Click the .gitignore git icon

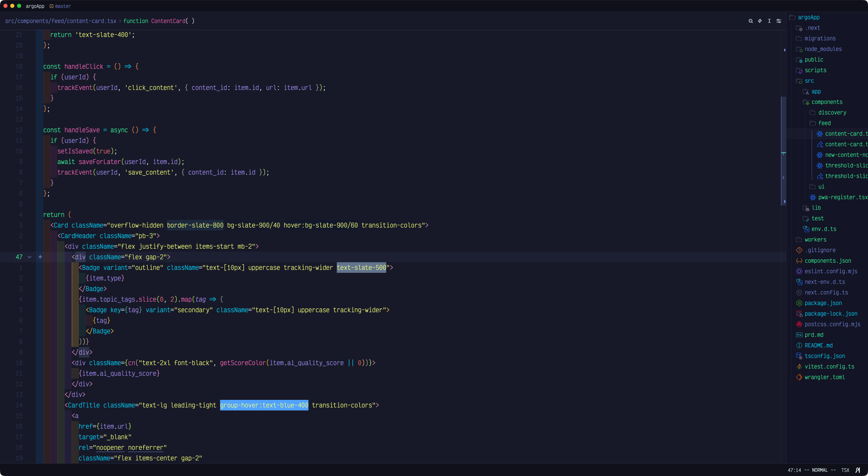(x=799, y=250)
